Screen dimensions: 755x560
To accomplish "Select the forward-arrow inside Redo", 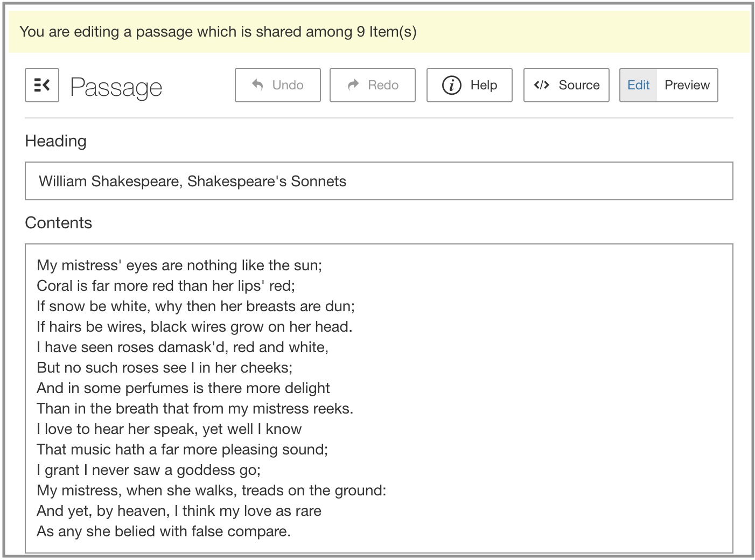I will [353, 85].
